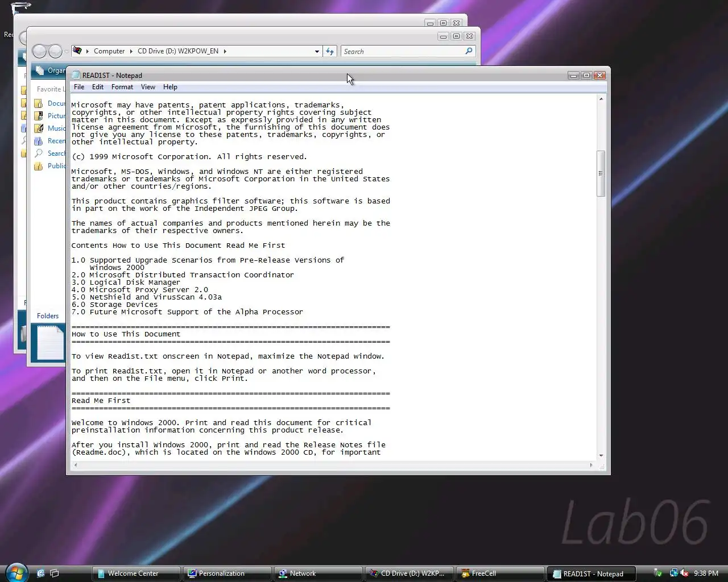The height and width of the screenshot is (582, 728).
Task: Expand the chevron after CD Drive breadcrumb
Action: click(x=225, y=51)
